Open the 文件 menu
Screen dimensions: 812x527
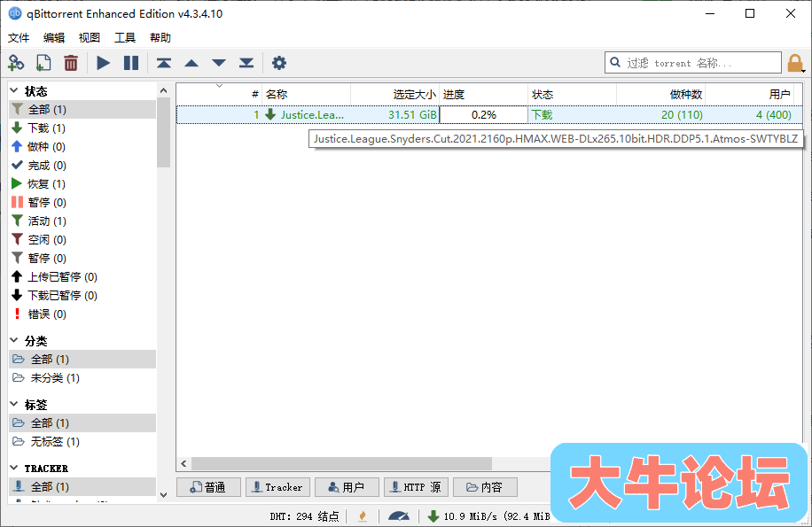(19, 38)
